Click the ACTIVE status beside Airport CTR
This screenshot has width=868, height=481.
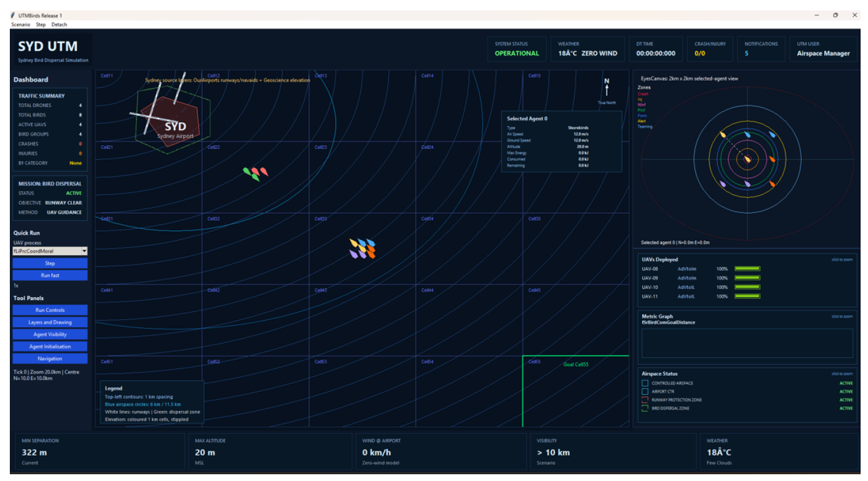846,391
